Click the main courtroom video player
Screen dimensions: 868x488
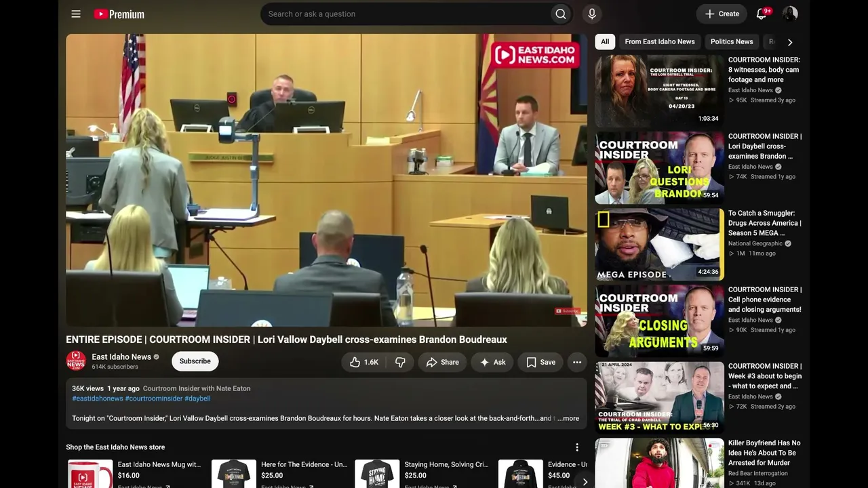326,180
